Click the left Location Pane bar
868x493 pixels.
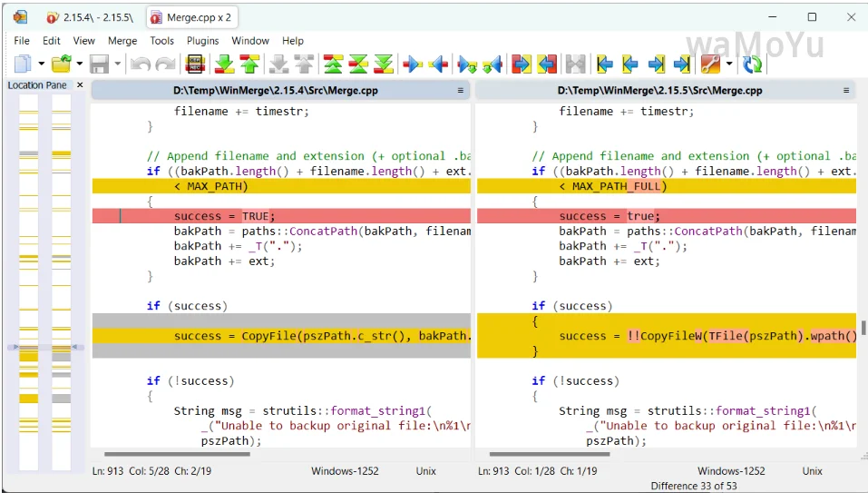tap(29, 281)
